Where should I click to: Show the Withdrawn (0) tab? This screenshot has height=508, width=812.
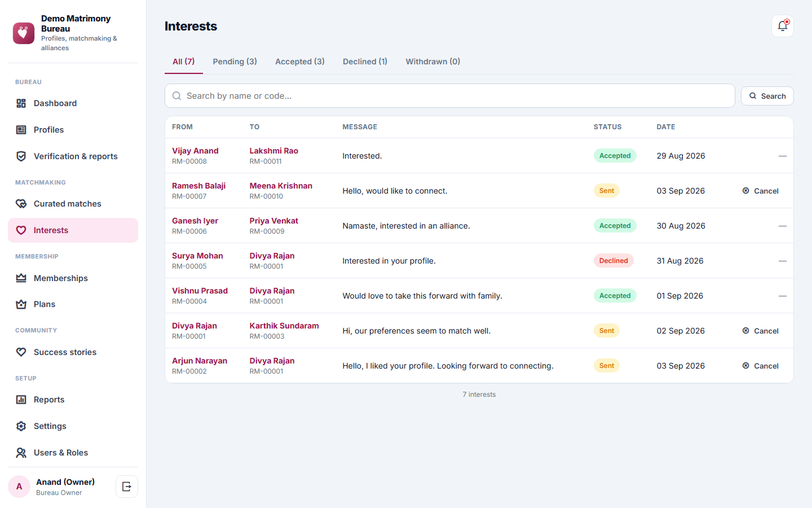(x=433, y=62)
